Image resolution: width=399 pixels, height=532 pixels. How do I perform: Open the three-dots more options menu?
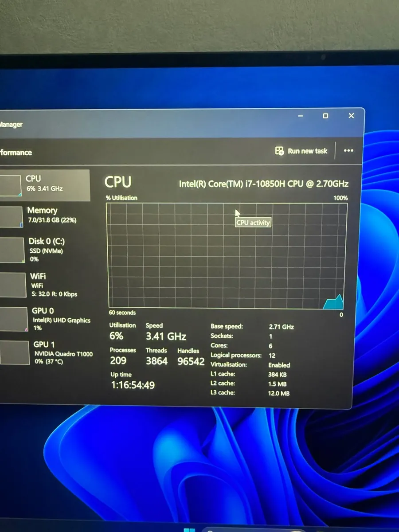(x=348, y=151)
